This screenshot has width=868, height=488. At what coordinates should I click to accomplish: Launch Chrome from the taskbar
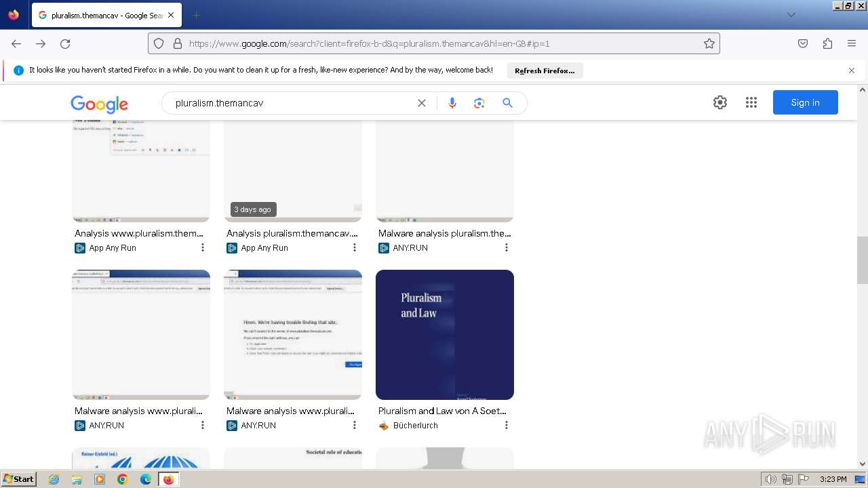click(123, 479)
